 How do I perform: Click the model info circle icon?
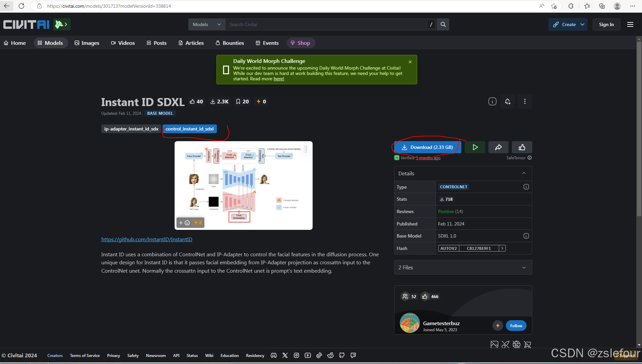point(492,101)
